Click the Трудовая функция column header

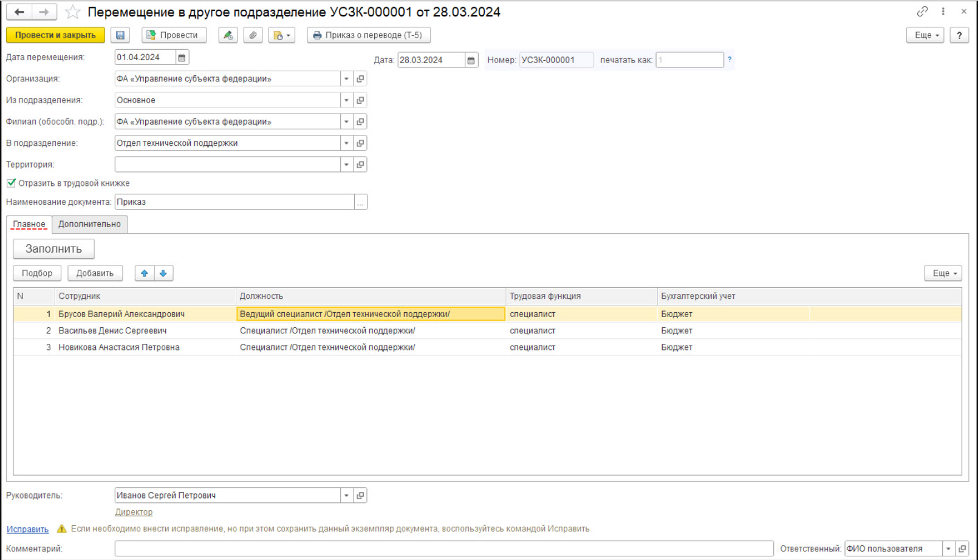(581, 296)
